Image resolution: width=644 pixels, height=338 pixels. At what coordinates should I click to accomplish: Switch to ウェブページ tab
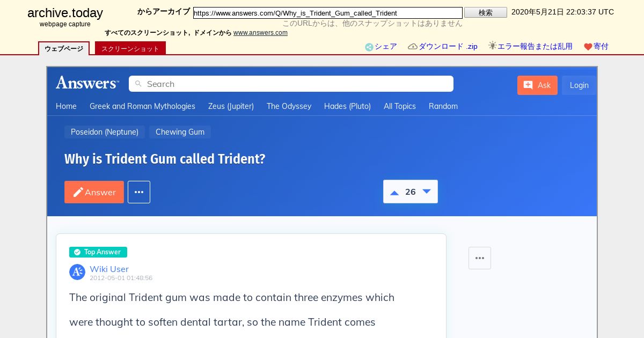tap(64, 48)
